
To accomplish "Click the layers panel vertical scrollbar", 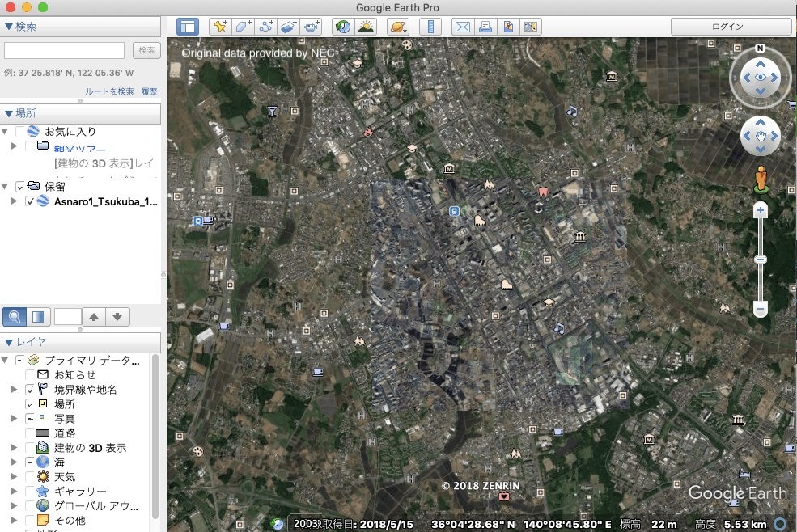I will coord(155,437).
